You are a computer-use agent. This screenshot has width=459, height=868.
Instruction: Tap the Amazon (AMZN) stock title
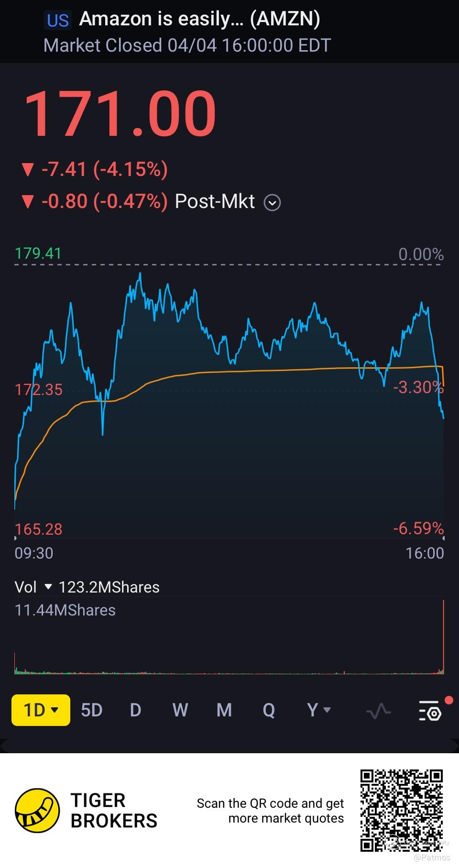200,19
